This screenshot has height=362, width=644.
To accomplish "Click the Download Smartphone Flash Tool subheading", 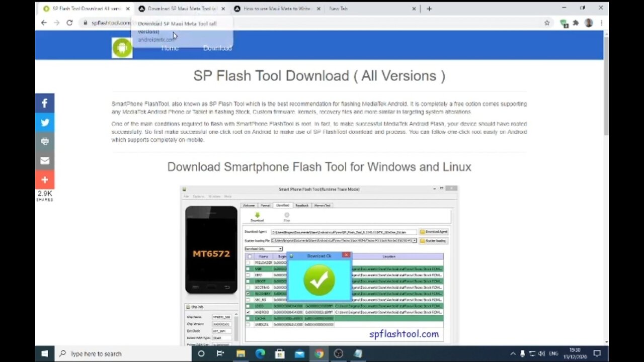I will (x=319, y=167).
